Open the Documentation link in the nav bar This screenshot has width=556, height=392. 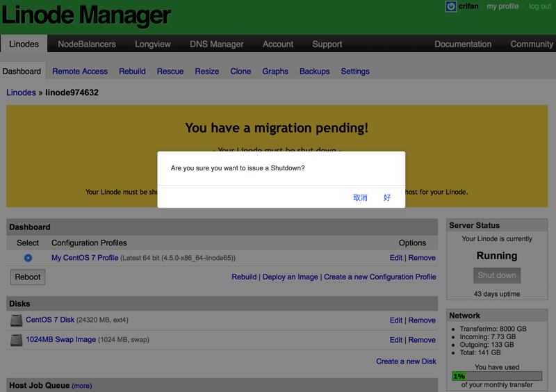463,44
